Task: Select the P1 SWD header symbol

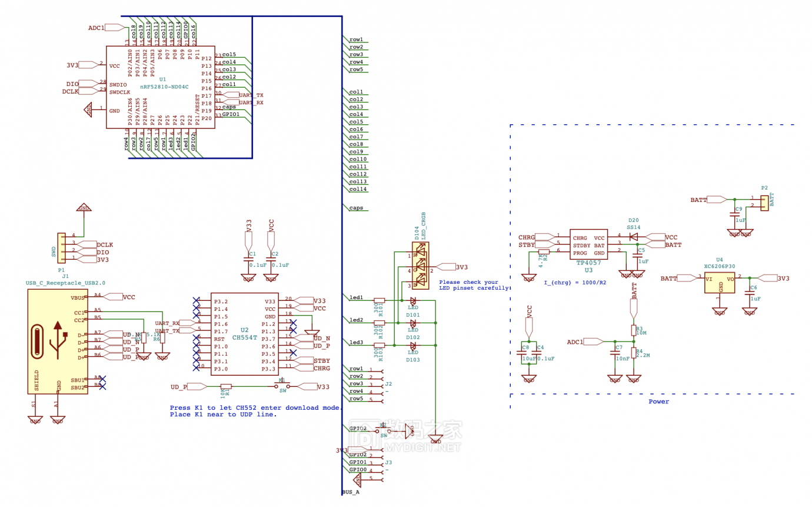Action: tap(61, 247)
